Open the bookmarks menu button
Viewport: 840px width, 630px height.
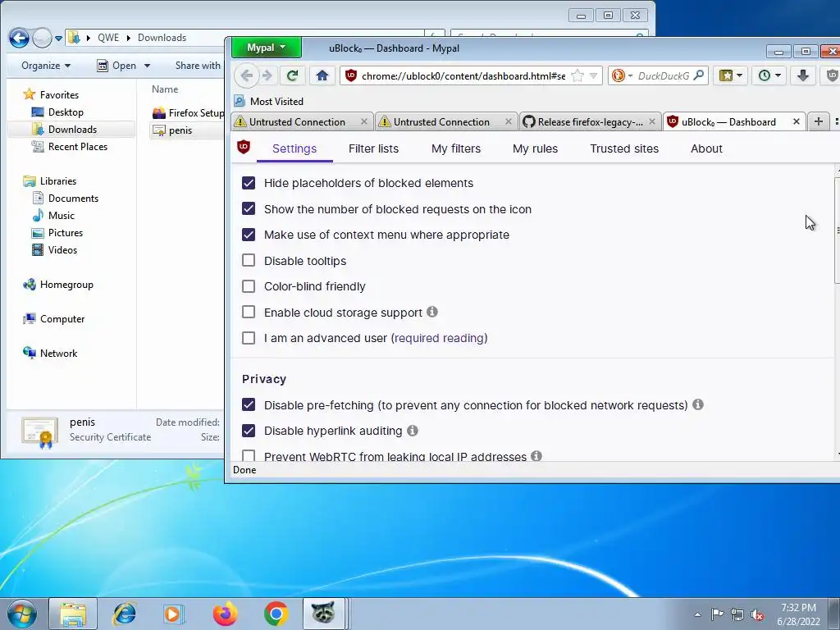pos(729,75)
